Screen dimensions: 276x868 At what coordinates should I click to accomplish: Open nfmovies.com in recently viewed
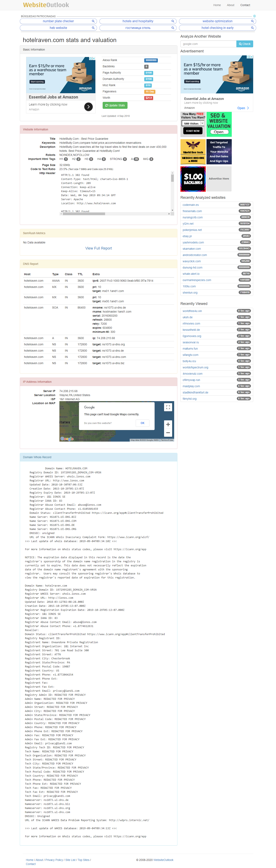click(x=191, y=324)
